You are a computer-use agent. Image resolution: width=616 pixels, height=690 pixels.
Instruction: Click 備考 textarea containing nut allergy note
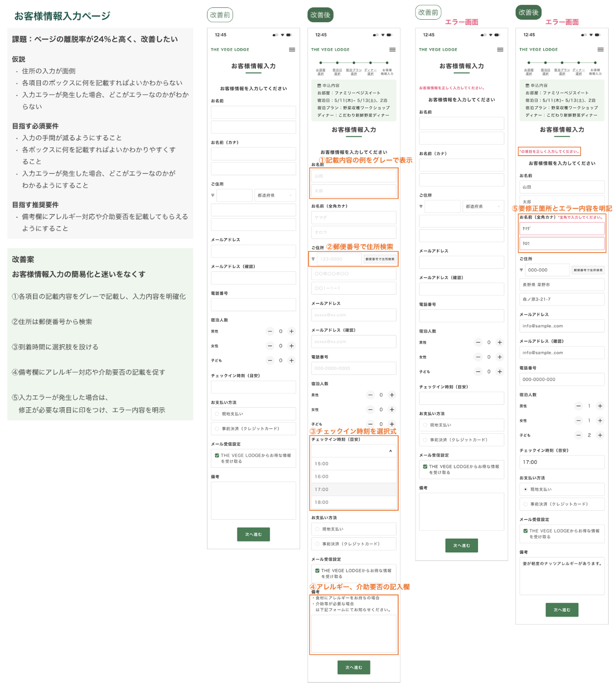[x=562, y=576]
